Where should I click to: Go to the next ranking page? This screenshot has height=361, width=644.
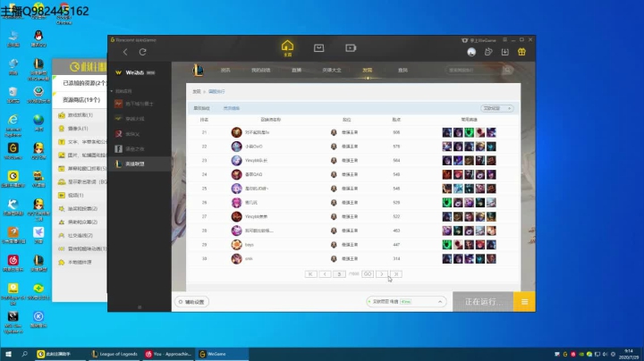click(x=382, y=274)
